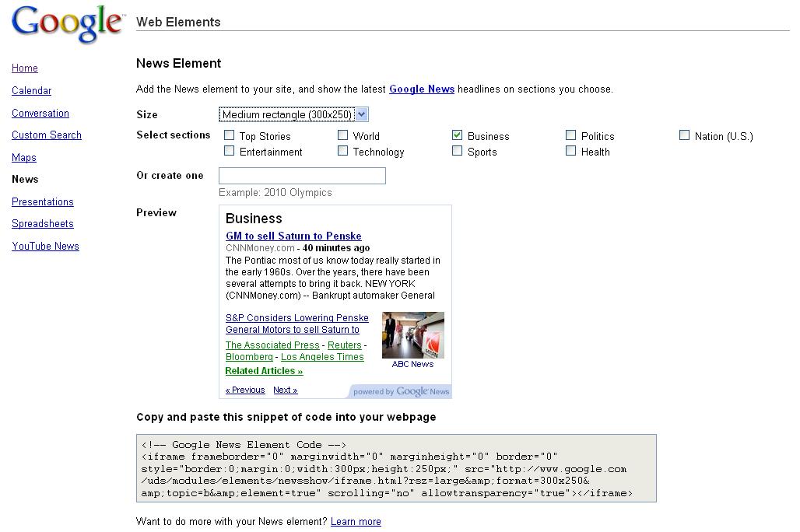Screen dimensions: 800x532
Task: Go to Spreadsheets element page
Action: (x=42, y=223)
